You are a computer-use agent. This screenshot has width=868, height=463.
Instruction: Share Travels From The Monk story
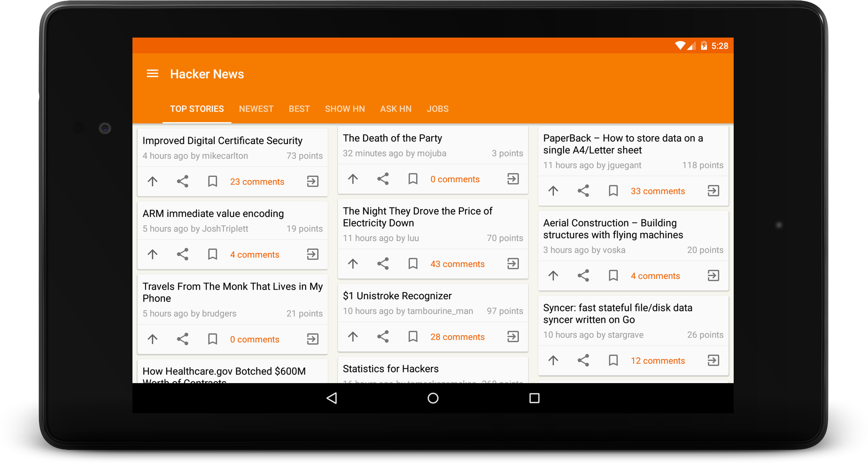(x=183, y=339)
